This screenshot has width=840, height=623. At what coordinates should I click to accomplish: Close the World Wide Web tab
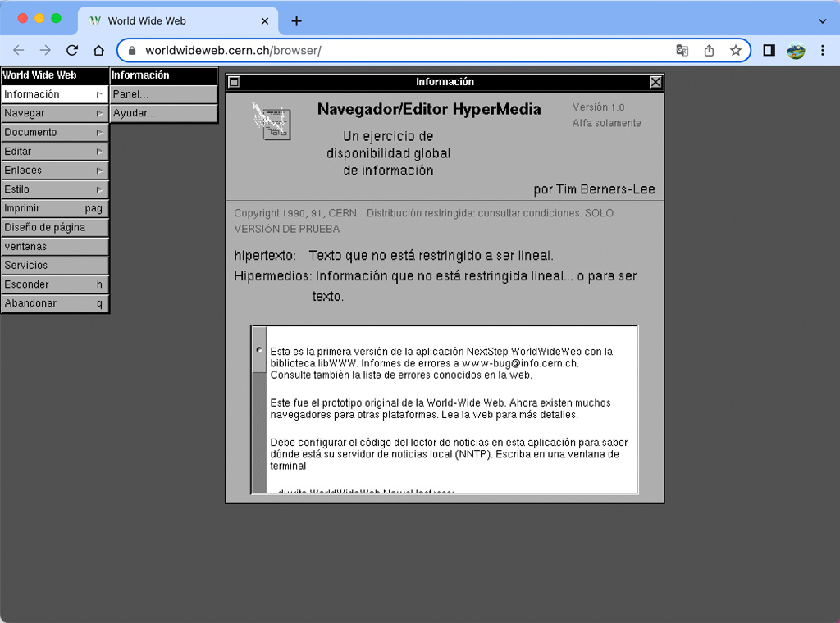[x=265, y=20]
